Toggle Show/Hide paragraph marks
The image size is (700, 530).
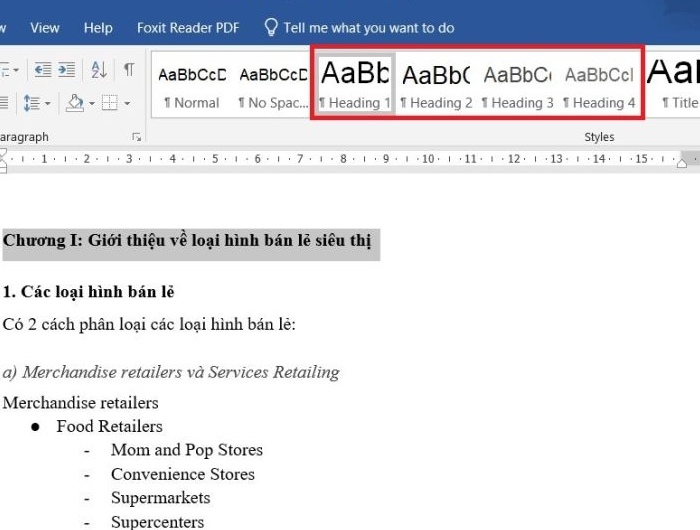[x=129, y=70]
